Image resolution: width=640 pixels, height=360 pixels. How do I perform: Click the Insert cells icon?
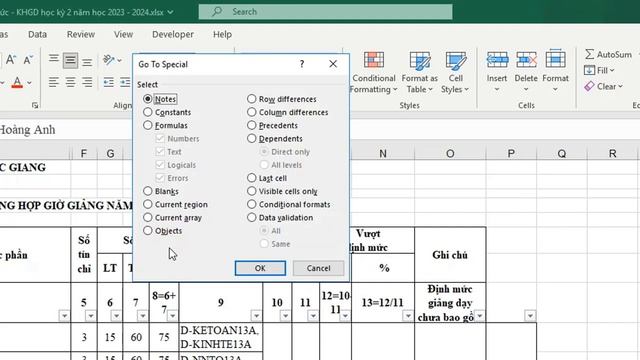tap(497, 60)
